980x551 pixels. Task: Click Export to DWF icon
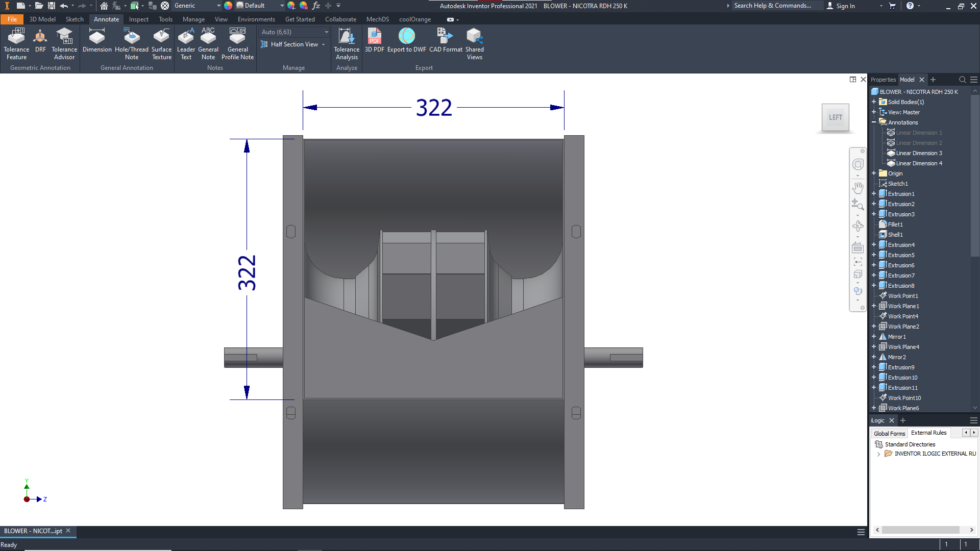(406, 41)
